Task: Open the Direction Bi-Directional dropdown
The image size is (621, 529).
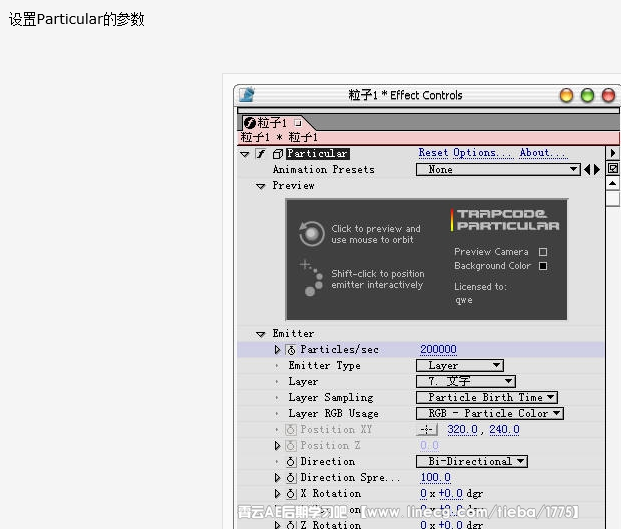Action: click(x=472, y=461)
